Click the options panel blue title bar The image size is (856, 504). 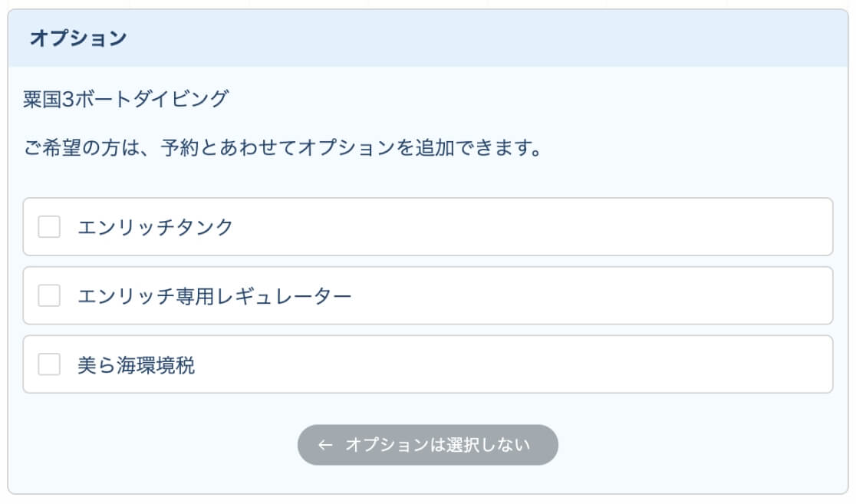[x=427, y=36]
